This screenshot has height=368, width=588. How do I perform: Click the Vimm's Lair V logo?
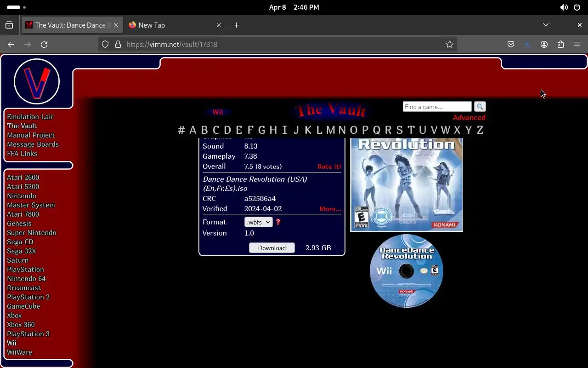(x=37, y=81)
